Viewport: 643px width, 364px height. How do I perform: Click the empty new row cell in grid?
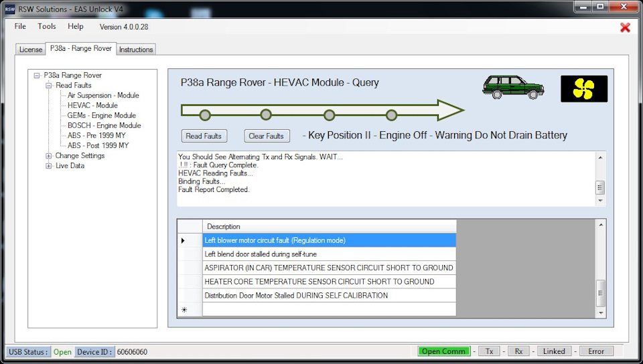tap(330, 310)
